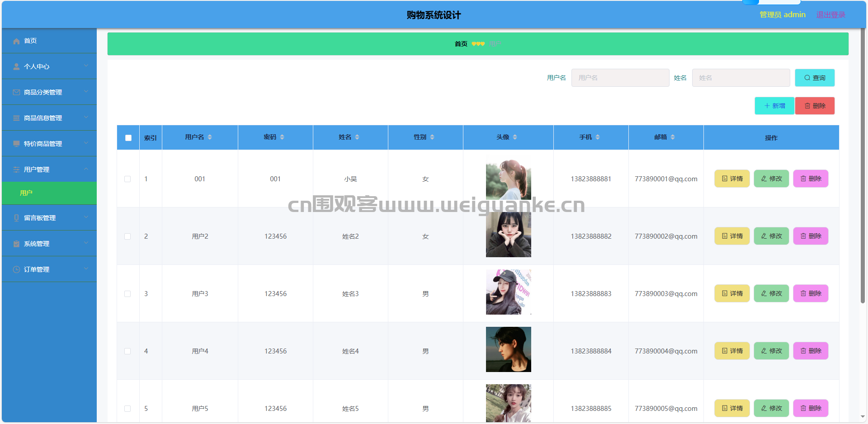The image size is (868, 424).
Task: Click the home icon in sidebar
Action: (x=16, y=41)
